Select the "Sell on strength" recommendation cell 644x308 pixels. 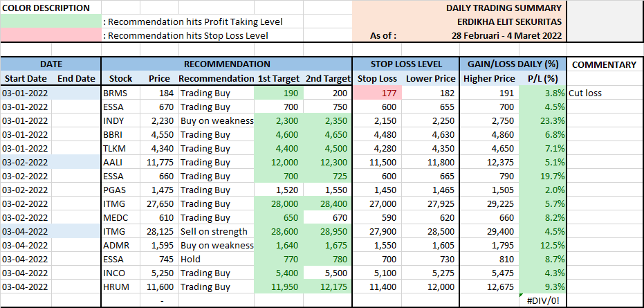pos(216,231)
